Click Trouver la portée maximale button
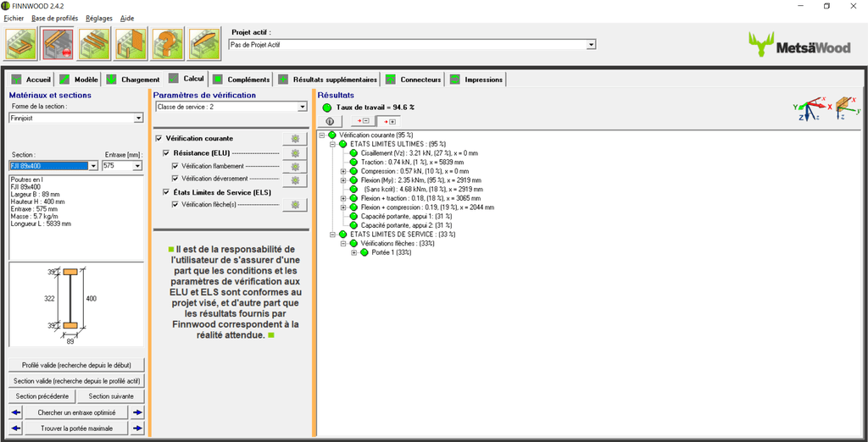This screenshot has width=868, height=442. [x=77, y=428]
